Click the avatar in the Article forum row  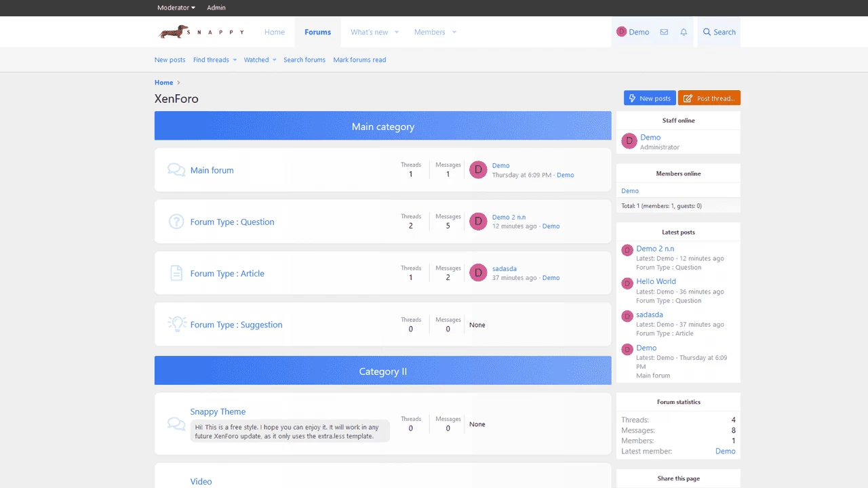[x=478, y=272]
